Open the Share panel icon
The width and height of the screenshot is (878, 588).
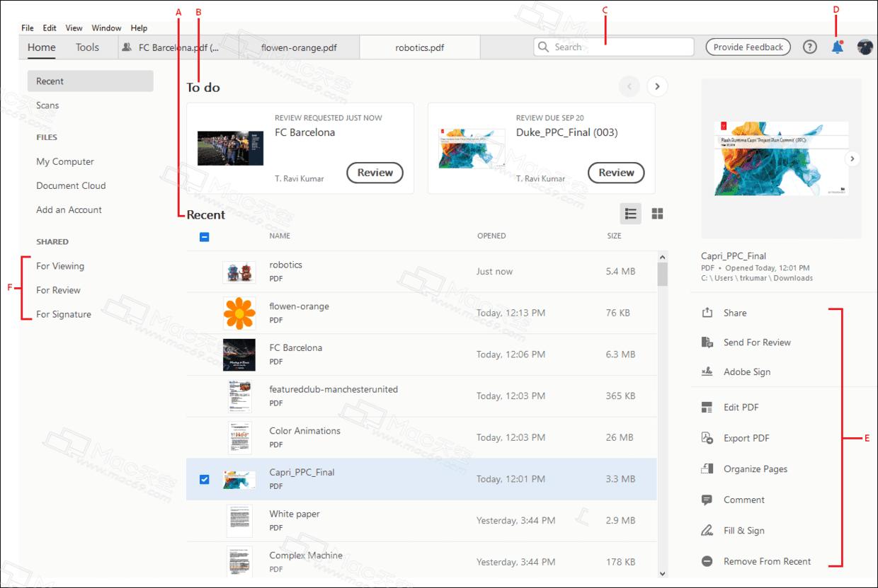pyautogui.click(x=706, y=312)
